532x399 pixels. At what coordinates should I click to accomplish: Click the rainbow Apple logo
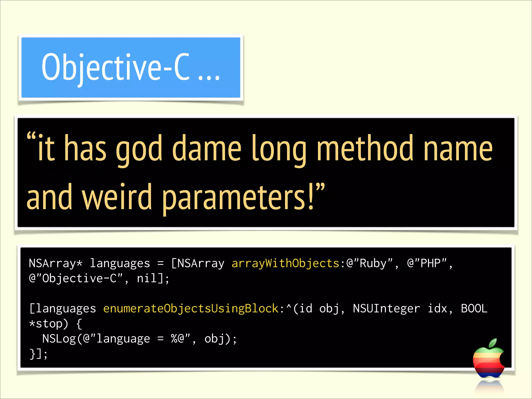point(489,358)
